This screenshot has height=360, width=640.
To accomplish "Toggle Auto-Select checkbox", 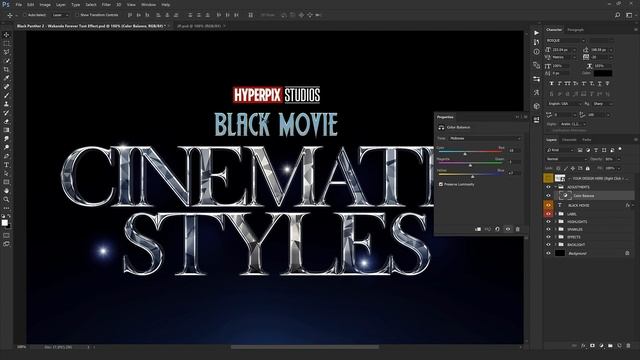I will point(25,15).
